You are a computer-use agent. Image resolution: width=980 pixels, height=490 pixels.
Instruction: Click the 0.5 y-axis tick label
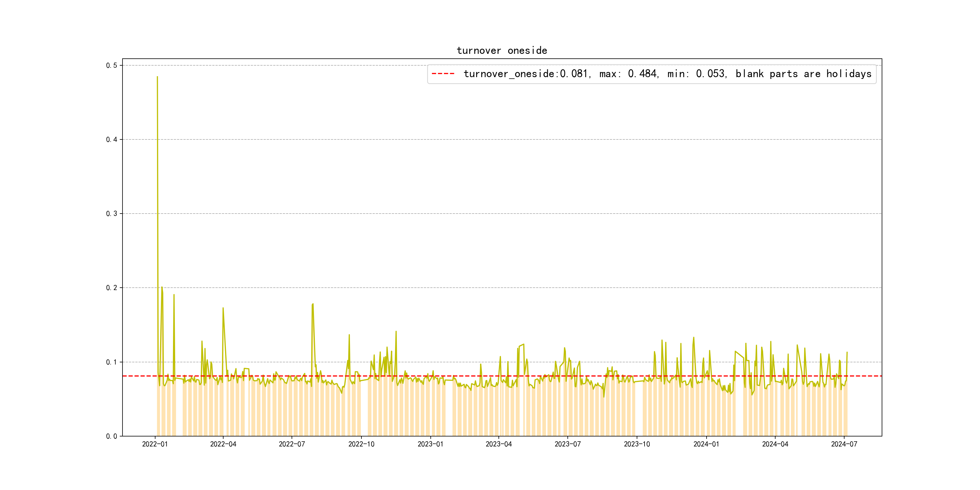coord(112,65)
